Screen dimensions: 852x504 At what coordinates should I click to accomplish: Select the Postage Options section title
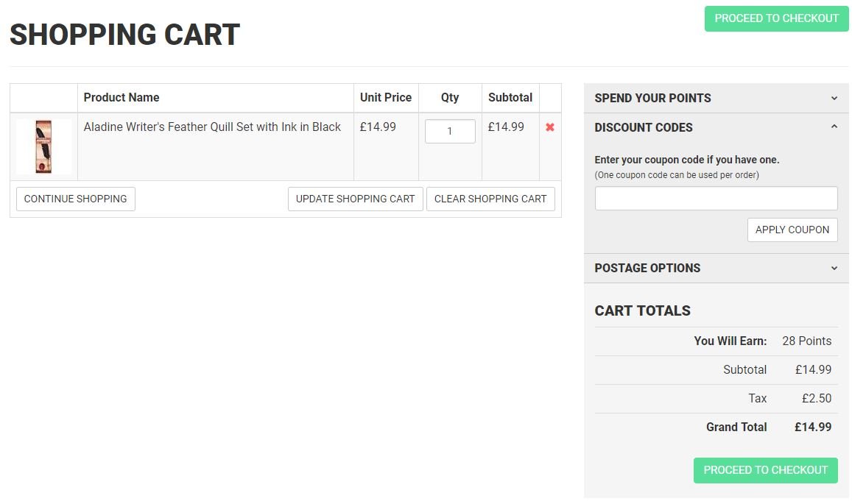coord(647,268)
